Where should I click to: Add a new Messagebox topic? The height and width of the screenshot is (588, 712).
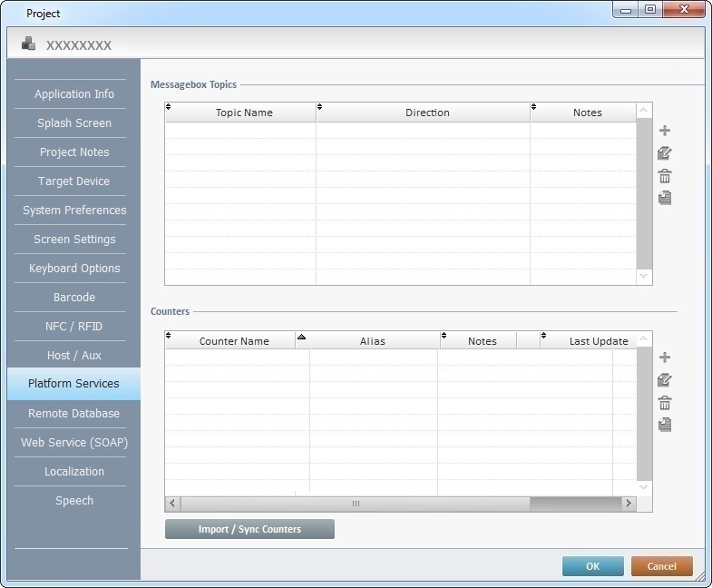tap(665, 132)
